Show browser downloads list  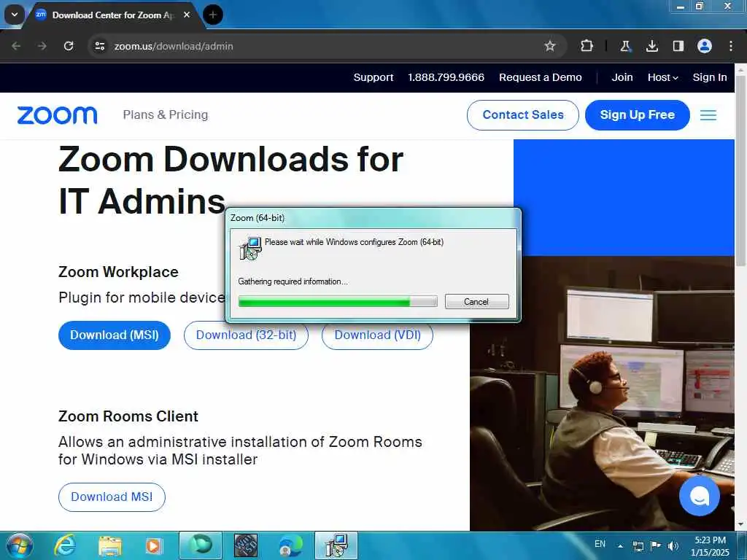pyautogui.click(x=651, y=46)
